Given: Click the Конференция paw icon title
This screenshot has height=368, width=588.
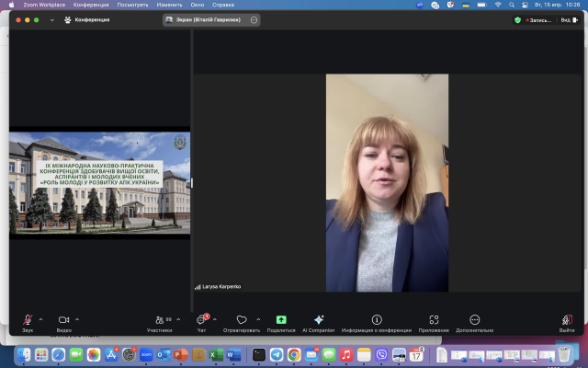Looking at the screenshot, I should 87,20.
